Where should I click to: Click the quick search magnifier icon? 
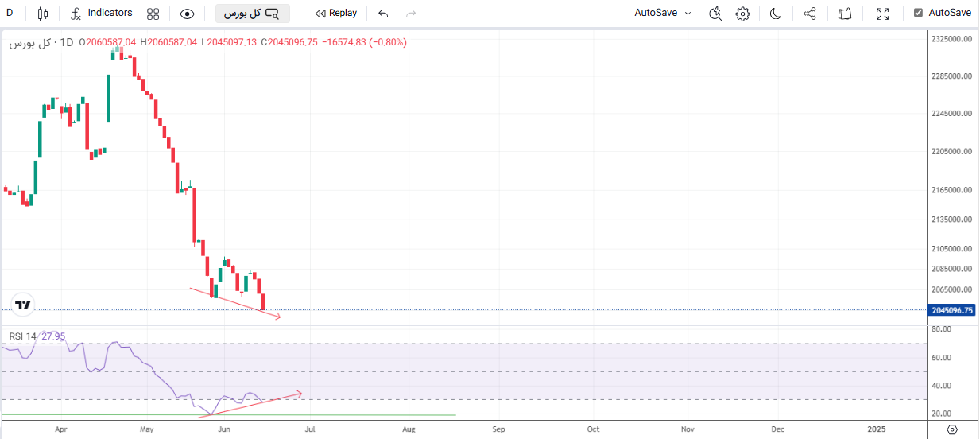(715, 14)
